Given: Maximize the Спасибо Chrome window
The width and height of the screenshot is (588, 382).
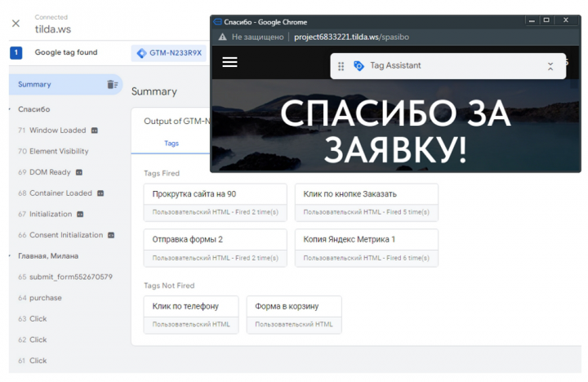Looking at the screenshot, I should (x=546, y=20).
